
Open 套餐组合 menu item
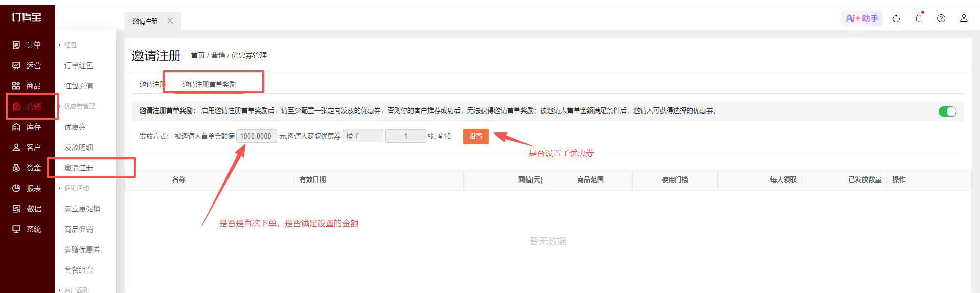(x=79, y=270)
